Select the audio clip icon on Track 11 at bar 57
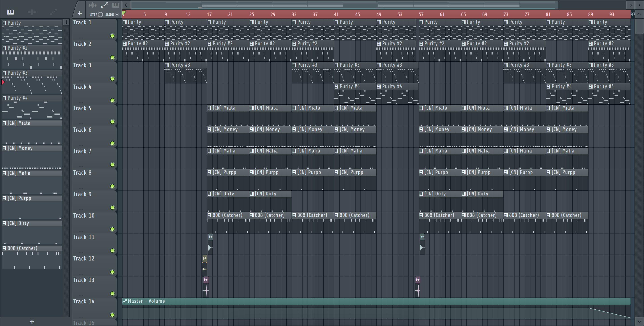This screenshot has height=326, width=644. [x=422, y=237]
